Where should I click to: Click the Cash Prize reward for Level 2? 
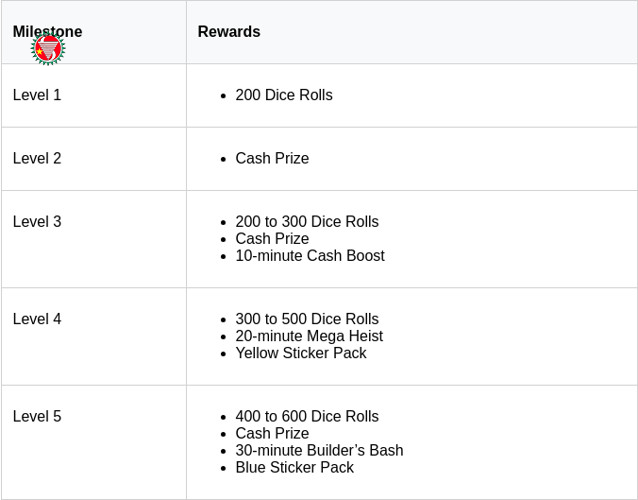click(272, 158)
